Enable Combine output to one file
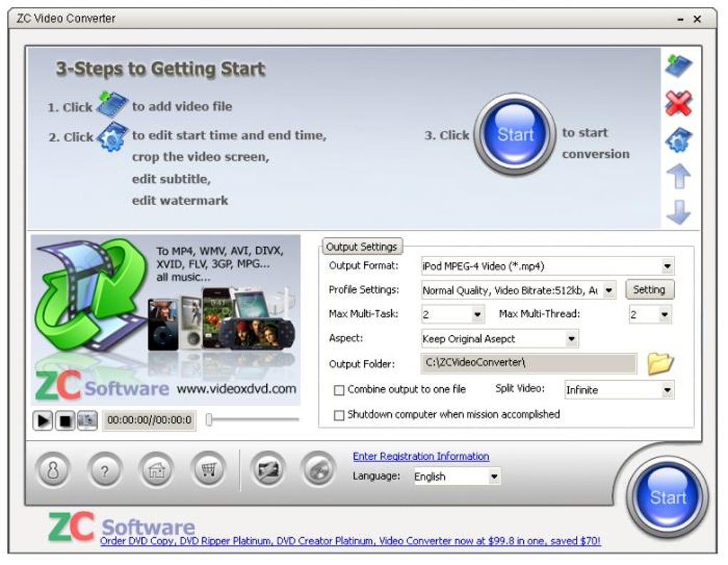728x565 pixels. (340, 390)
